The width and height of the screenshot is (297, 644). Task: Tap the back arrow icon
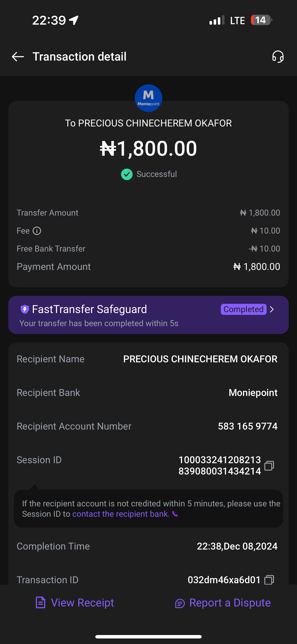click(18, 57)
